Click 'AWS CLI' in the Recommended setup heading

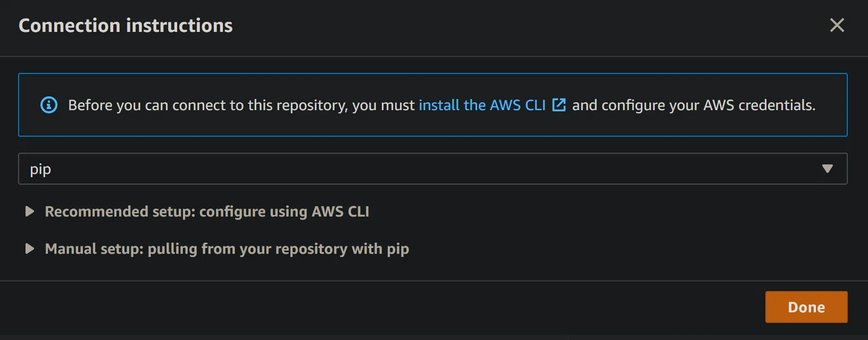point(340,212)
